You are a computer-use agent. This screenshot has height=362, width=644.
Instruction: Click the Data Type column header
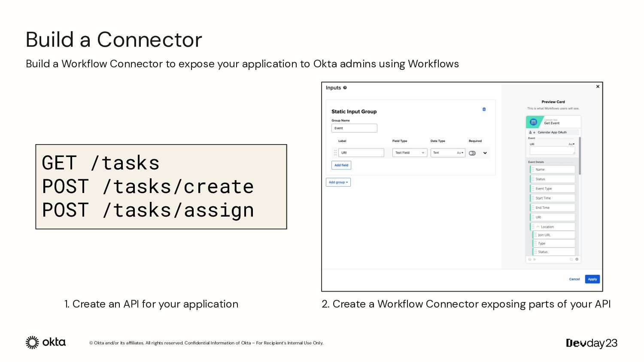438,141
